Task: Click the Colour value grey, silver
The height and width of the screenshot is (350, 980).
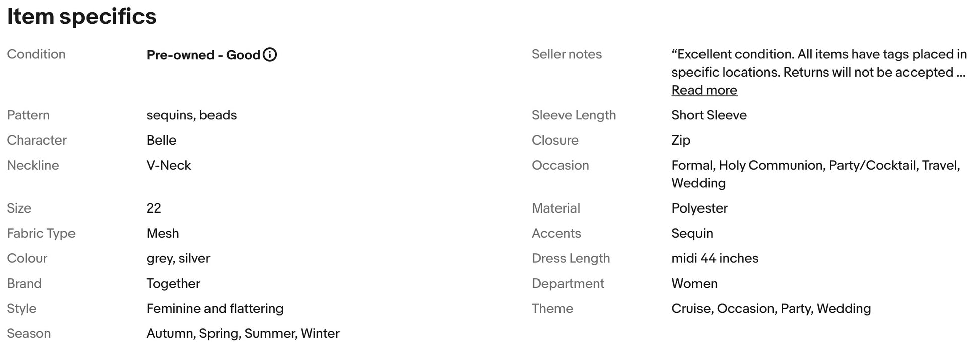Action: point(178,258)
